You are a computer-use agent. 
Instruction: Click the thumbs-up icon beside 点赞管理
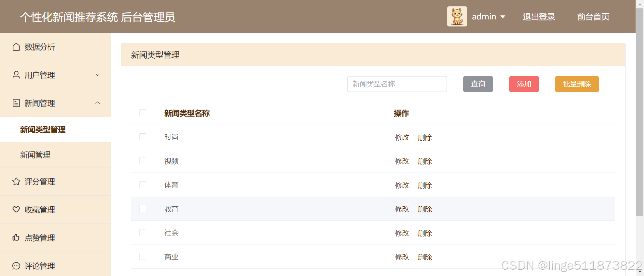pos(16,237)
